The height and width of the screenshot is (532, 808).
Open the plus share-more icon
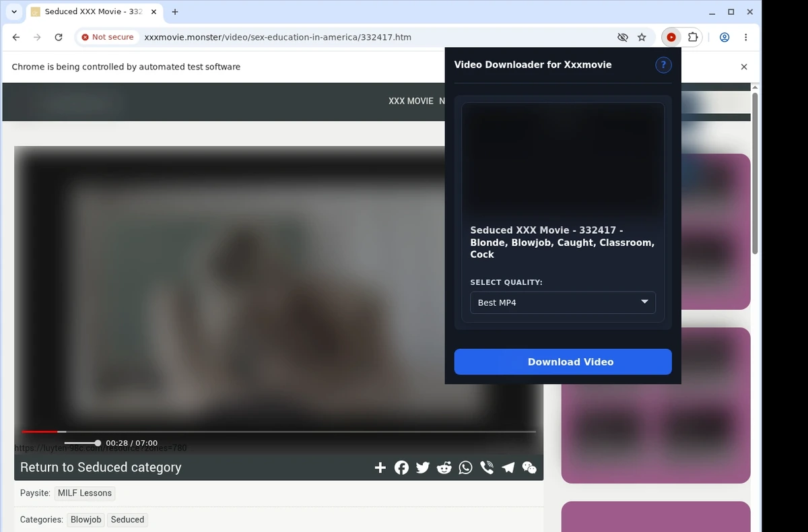(x=380, y=467)
